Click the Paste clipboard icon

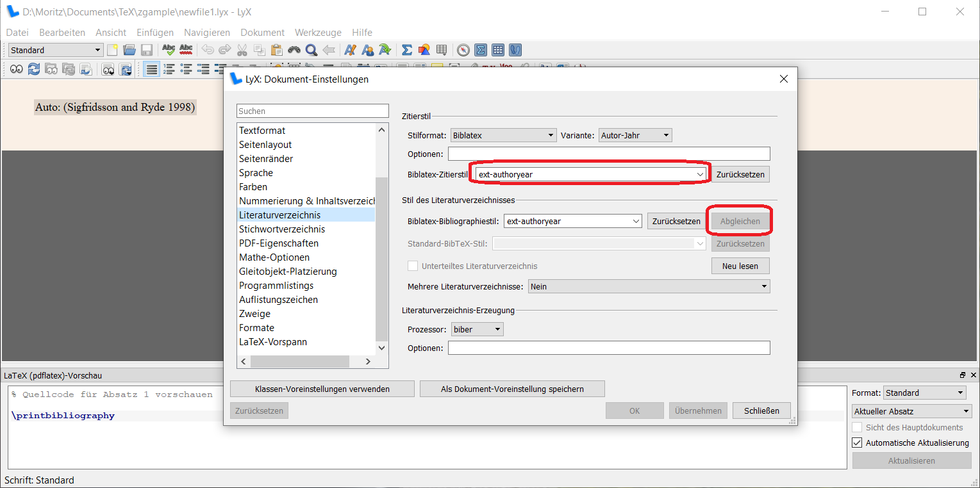click(277, 50)
